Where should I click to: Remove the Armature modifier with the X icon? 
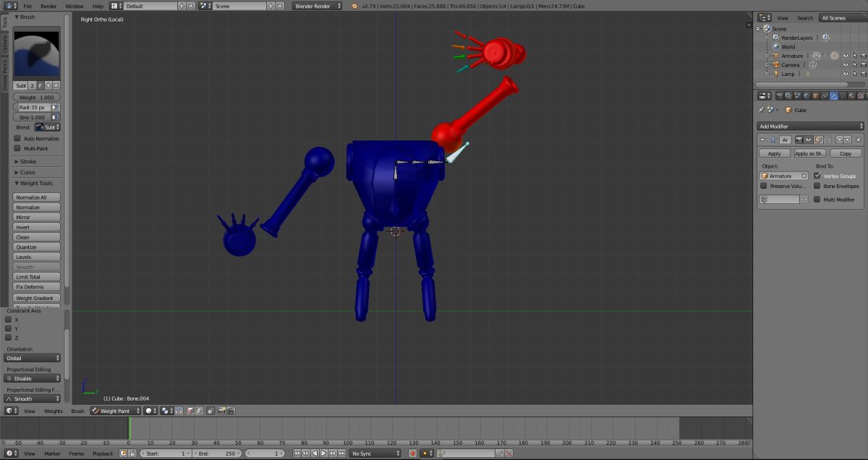pos(859,140)
